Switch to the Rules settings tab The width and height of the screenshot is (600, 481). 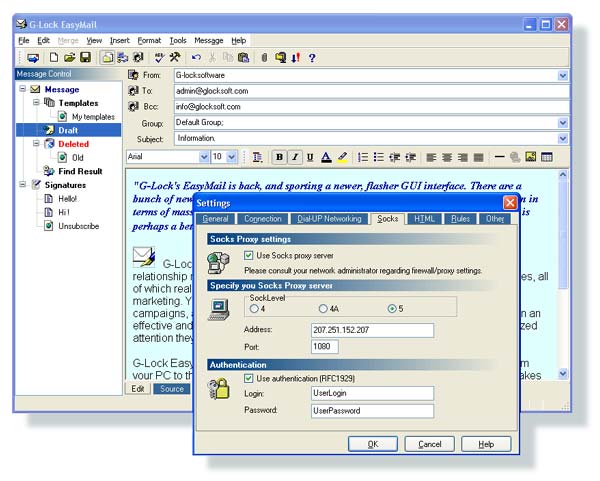460,219
